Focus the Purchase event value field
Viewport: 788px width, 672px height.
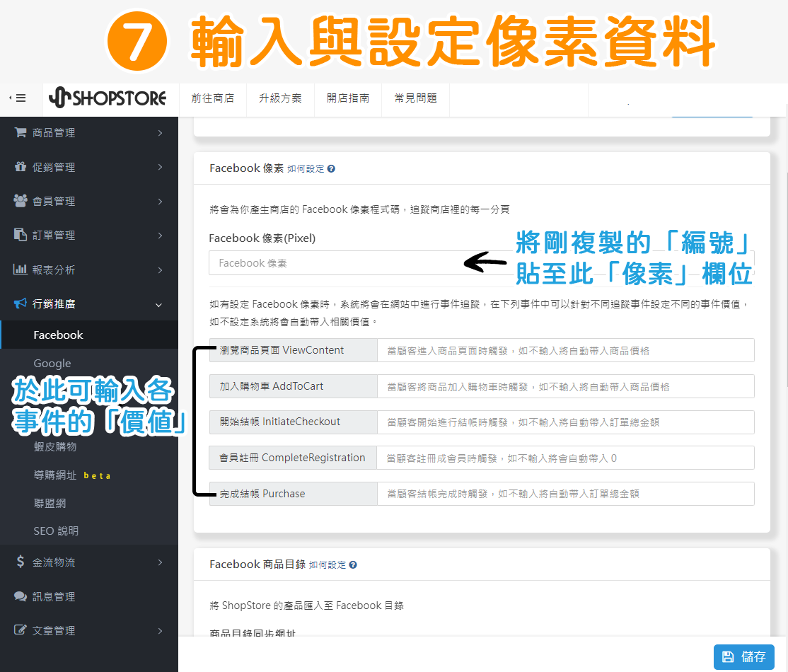tap(565, 494)
